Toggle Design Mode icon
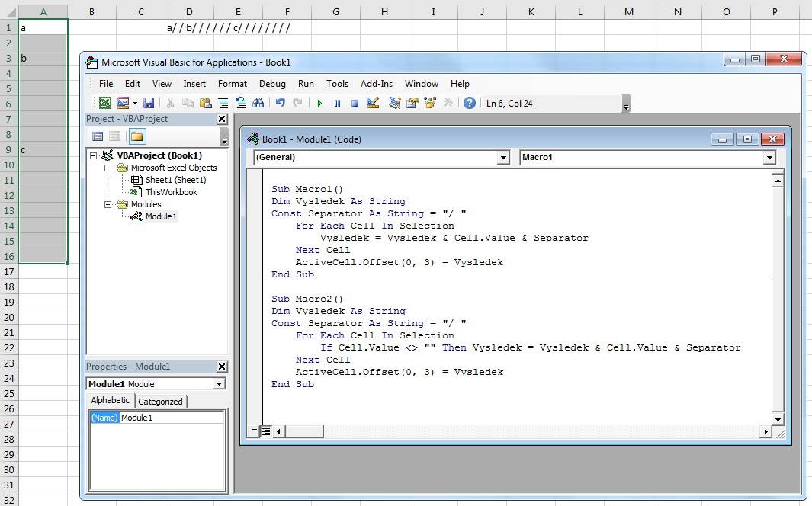This screenshot has width=812, height=506. [372, 103]
